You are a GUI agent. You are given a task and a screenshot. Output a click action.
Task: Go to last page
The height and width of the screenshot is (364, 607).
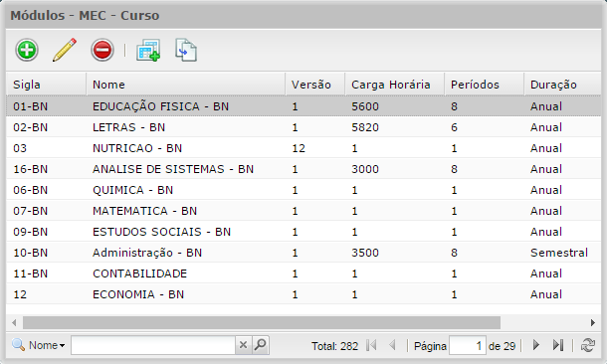click(x=558, y=345)
